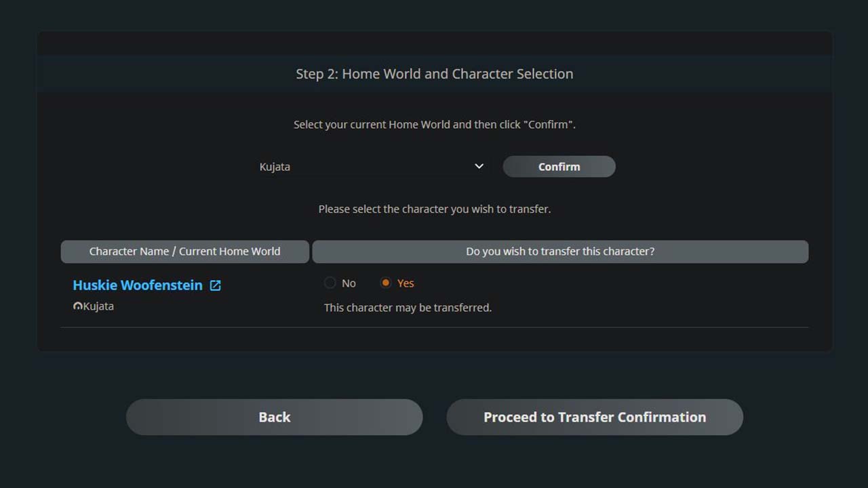Select the transfer question column header

(x=559, y=251)
